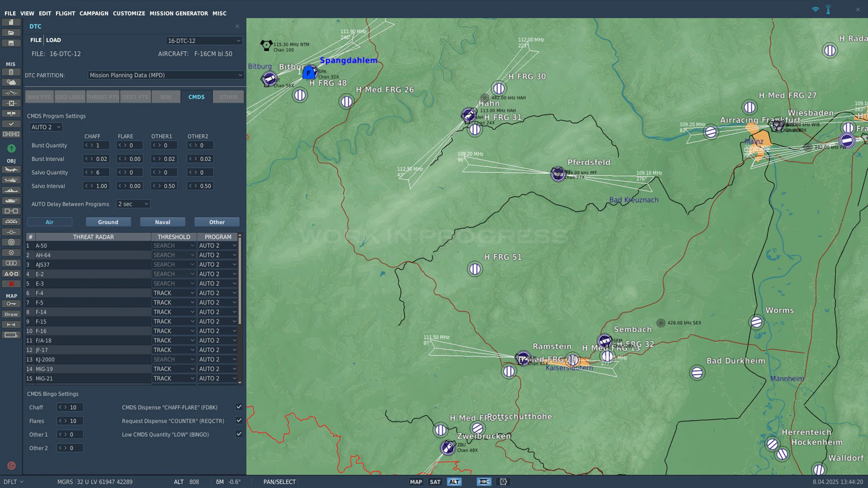
Task: Select the helicopter group tool
Action: (11, 180)
